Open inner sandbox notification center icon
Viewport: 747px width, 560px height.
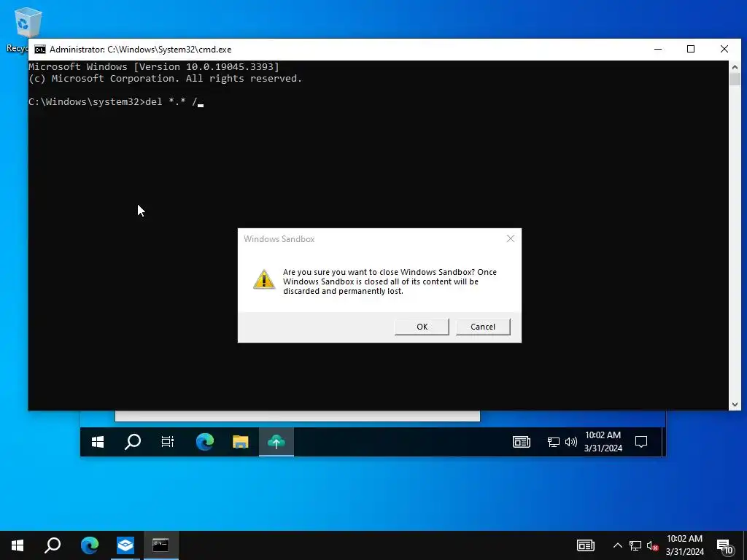tap(641, 442)
